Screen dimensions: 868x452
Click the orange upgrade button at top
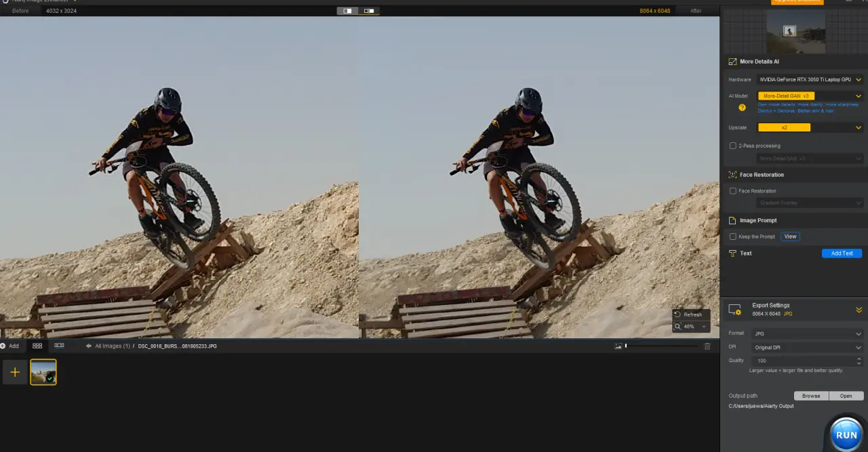tap(797, 2)
